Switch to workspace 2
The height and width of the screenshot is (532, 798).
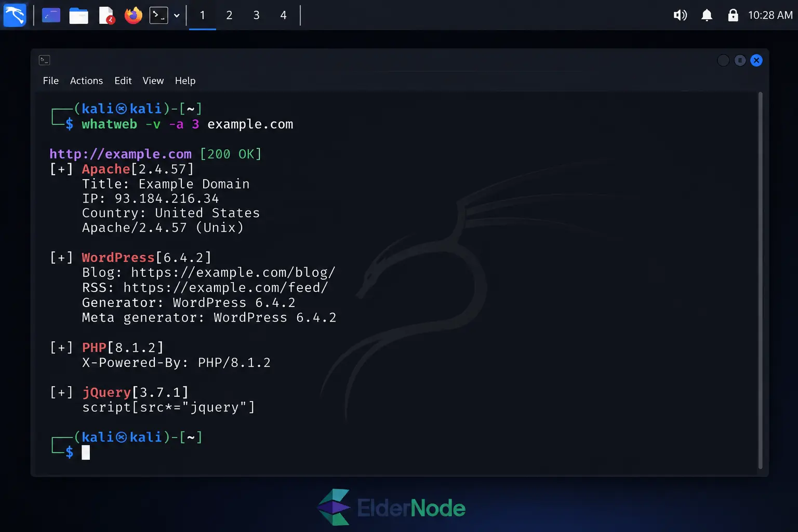point(229,16)
